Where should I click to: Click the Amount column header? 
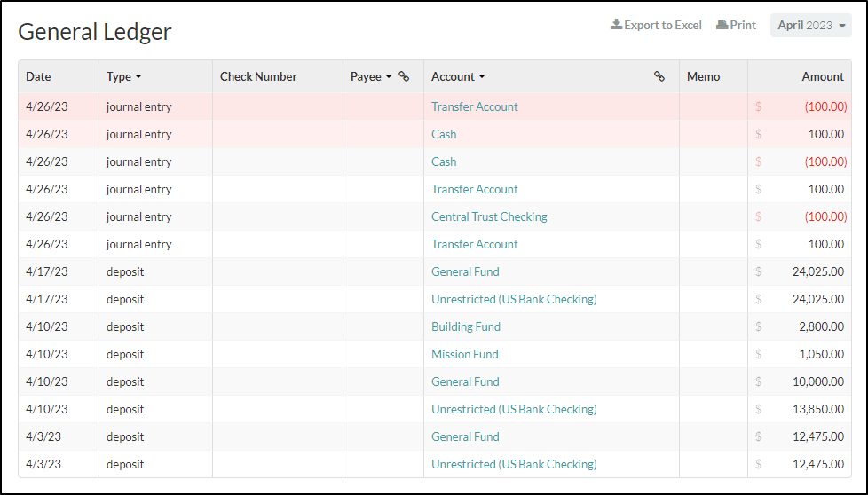click(823, 76)
